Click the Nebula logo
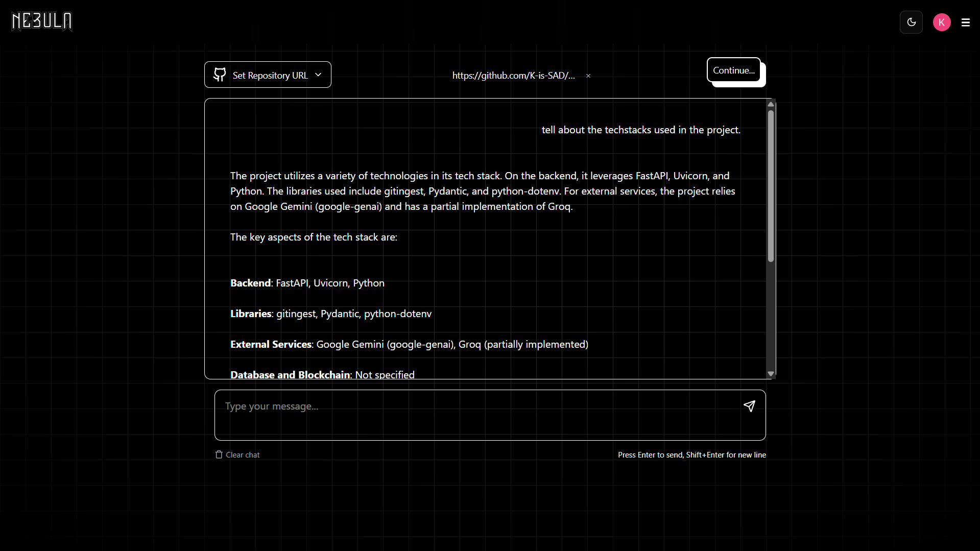Screen dimensions: 980x551 [42, 21]
